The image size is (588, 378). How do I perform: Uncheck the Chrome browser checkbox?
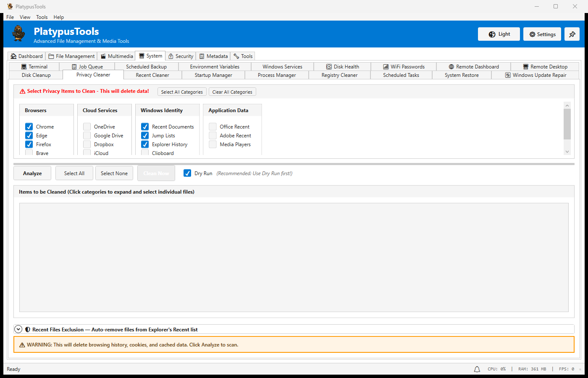pos(29,127)
